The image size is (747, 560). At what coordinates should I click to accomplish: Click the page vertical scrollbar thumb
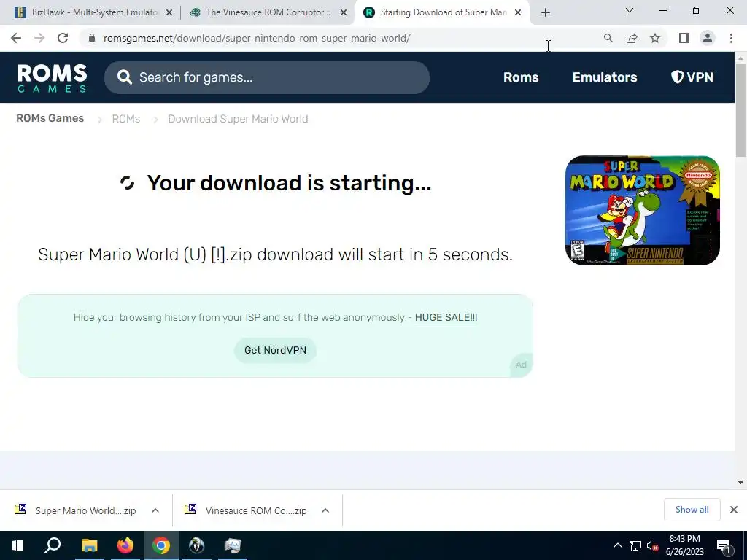pos(740,109)
